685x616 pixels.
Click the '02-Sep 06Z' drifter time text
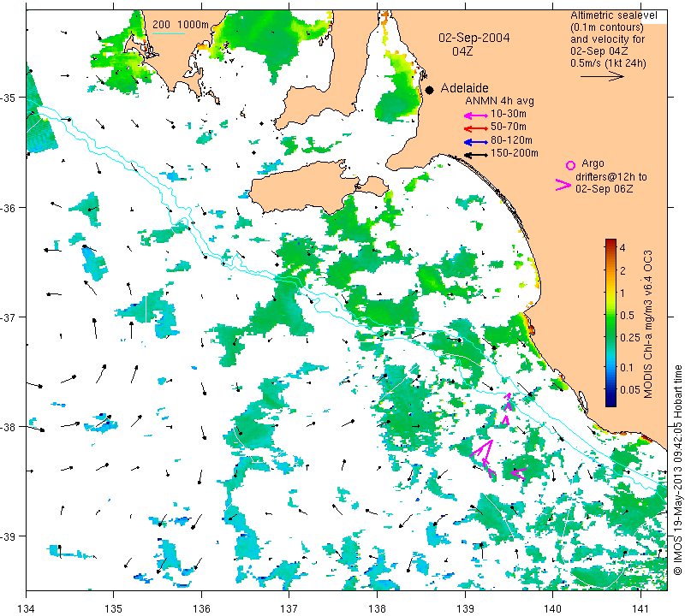(x=605, y=188)
